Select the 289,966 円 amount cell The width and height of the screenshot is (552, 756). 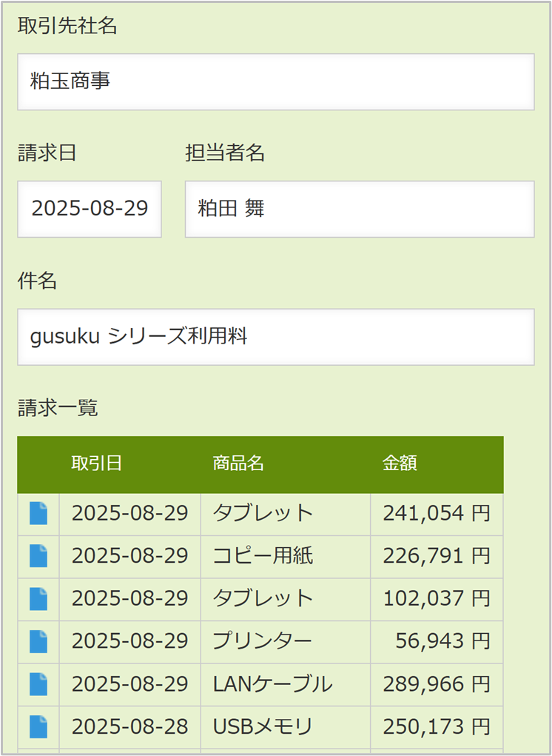click(x=436, y=684)
